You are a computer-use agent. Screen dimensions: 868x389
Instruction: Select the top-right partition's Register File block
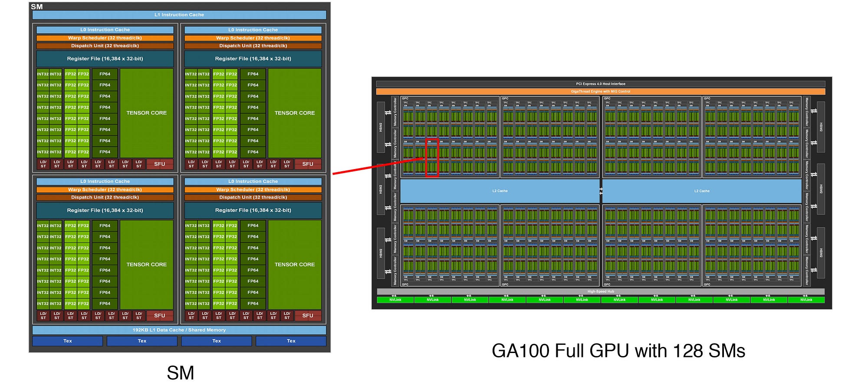(x=253, y=59)
